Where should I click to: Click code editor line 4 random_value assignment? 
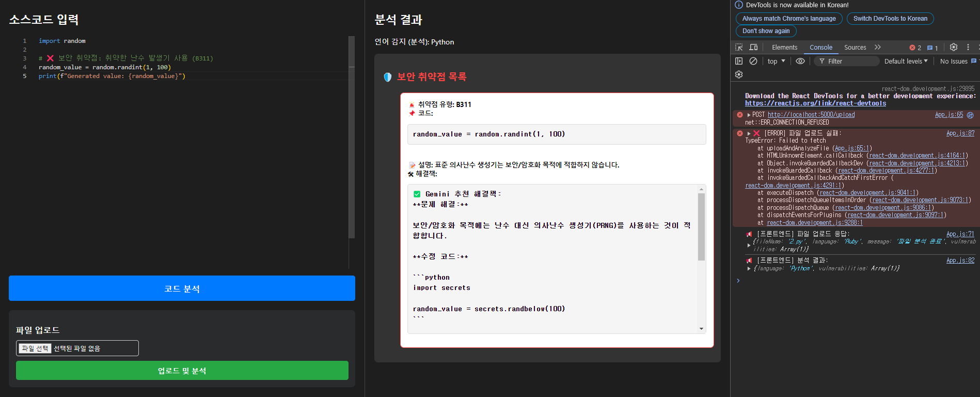point(104,67)
